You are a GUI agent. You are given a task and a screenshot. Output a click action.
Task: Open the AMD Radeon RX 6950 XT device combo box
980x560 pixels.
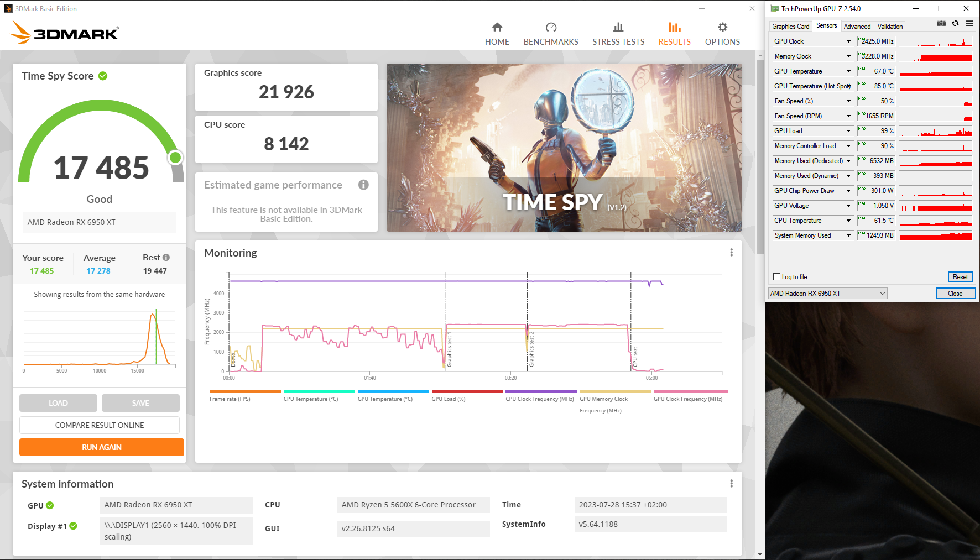click(x=828, y=294)
